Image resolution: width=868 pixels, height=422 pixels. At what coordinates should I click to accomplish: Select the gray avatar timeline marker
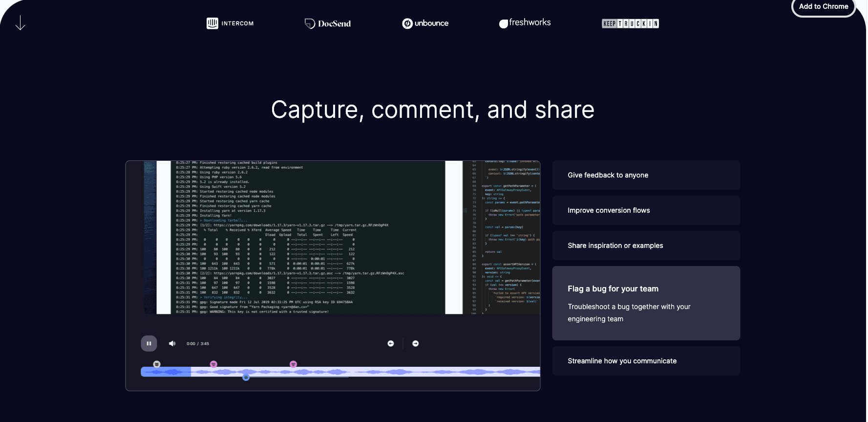coord(157,364)
